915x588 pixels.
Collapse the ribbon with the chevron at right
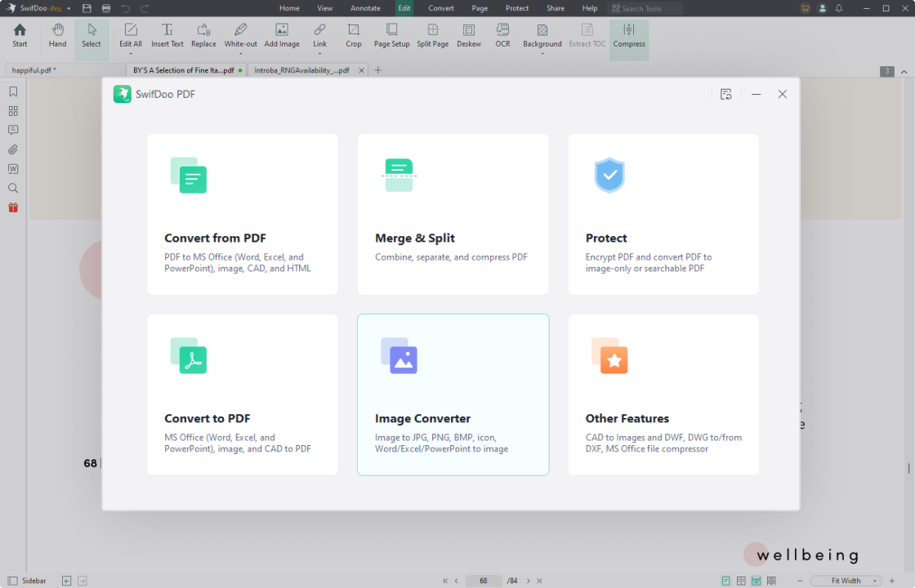tap(904, 71)
